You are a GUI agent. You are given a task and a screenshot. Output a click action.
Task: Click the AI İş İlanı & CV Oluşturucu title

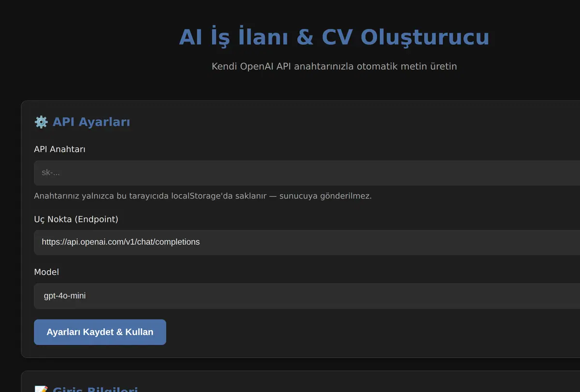(x=334, y=37)
